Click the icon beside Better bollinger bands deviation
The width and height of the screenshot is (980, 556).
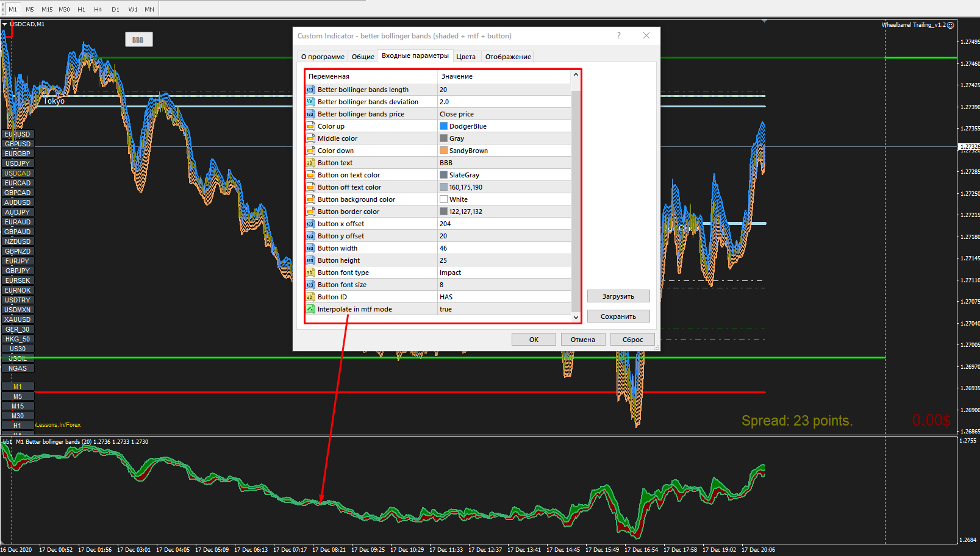pyautogui.click(x=310, y=102)
